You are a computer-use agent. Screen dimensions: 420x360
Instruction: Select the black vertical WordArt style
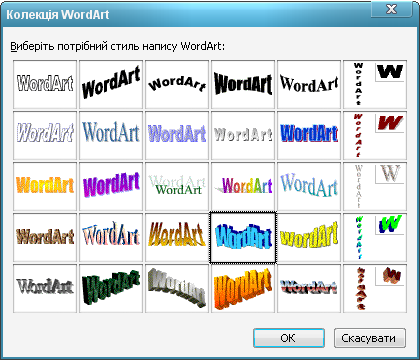[x=375, y=84]
